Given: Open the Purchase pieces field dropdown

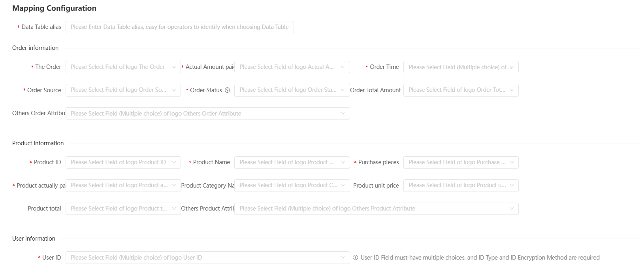Looking at the screenshot, I should coord(461,162).
